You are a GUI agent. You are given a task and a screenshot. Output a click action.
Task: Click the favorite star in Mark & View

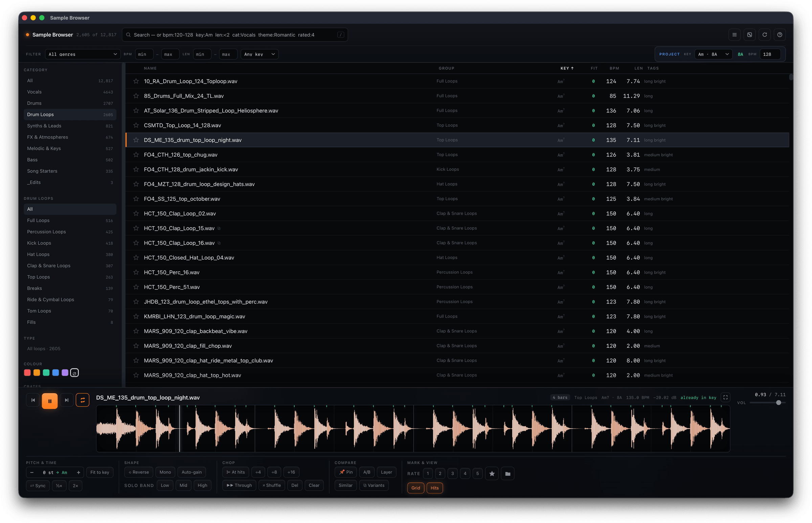point(492,473)
